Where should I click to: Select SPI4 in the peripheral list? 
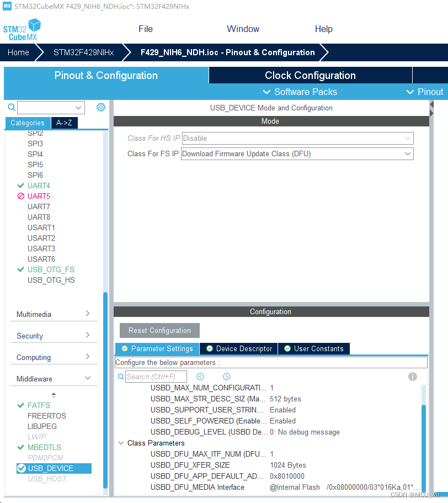[x=35, y=154]
